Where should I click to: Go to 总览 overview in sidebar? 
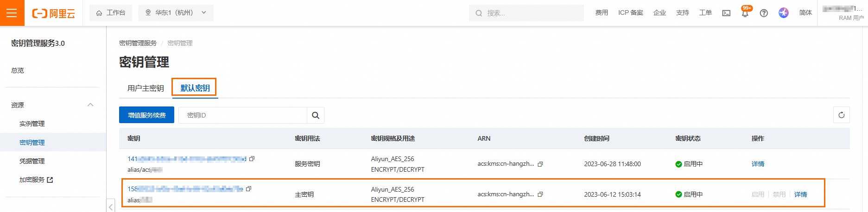[18, 70]
